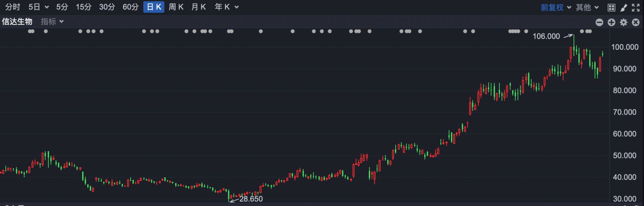Enter fullscreen chart mode

pyautogui.click(x=636, y=7)
